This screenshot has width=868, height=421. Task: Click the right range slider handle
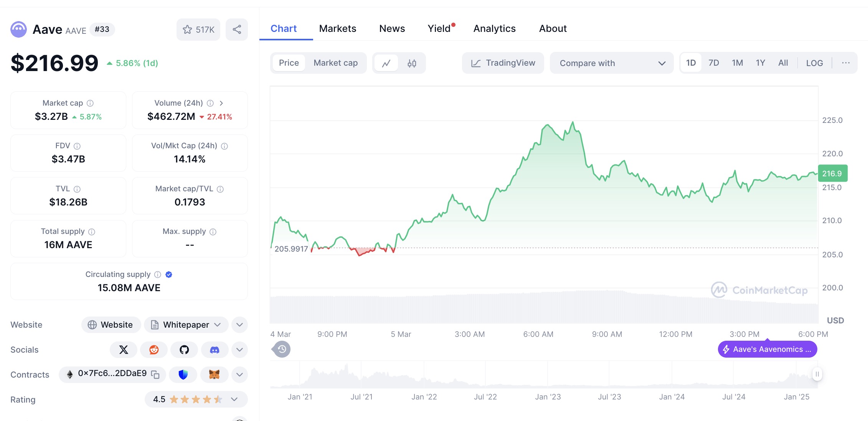point(817,374)
